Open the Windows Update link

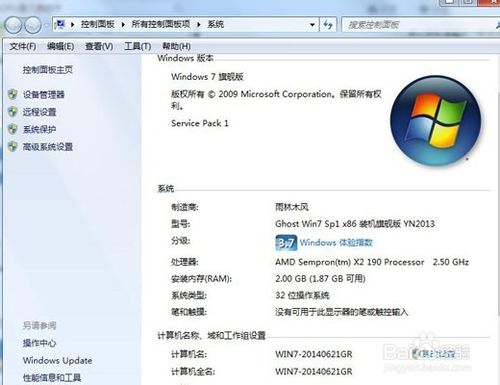coord(58,360)
